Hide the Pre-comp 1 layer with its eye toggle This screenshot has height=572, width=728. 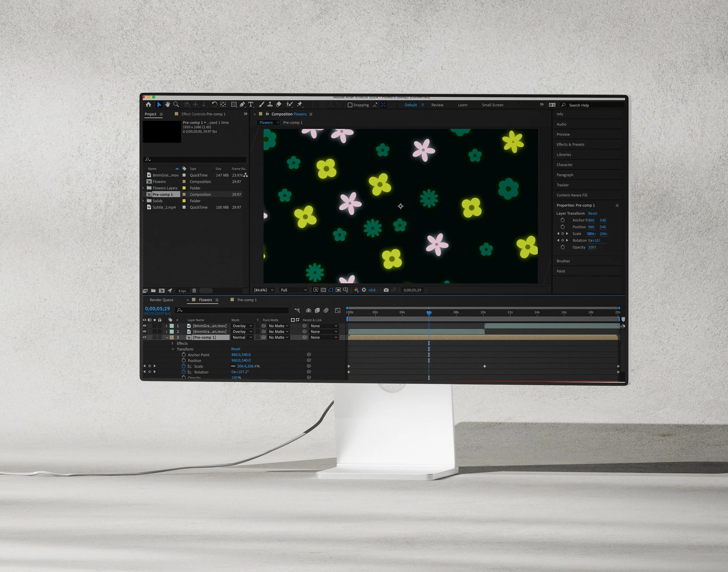click(x=145, y=338)
